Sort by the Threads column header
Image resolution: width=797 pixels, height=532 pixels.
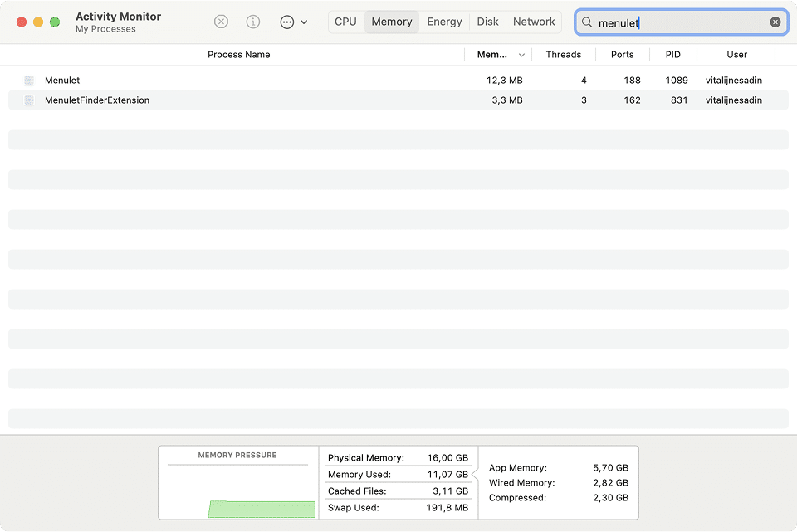[x=563, y=55]
